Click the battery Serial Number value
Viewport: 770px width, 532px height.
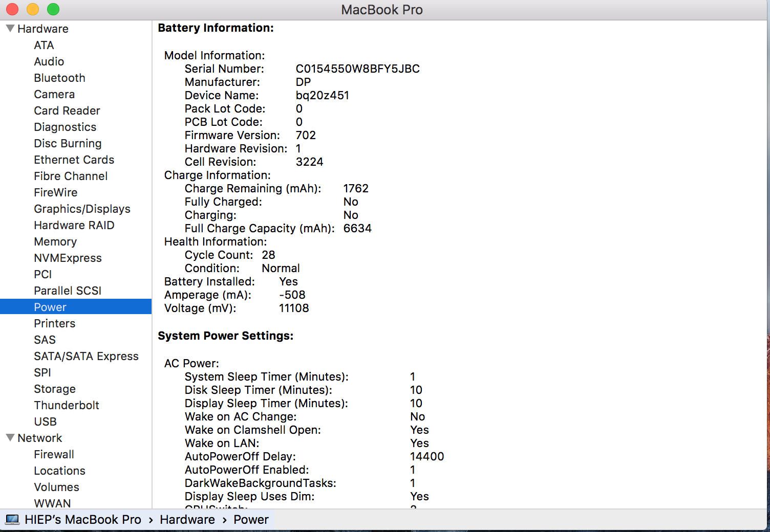[357, 69]
